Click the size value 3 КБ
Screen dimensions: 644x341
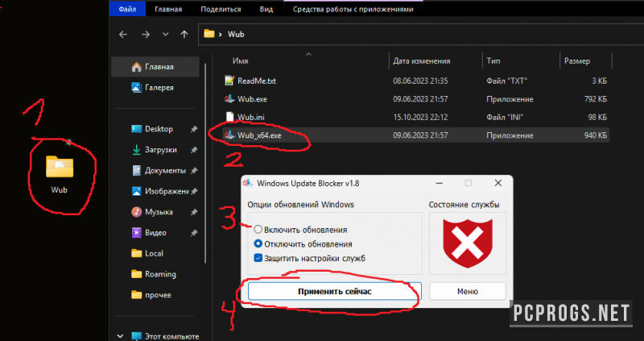599,81
